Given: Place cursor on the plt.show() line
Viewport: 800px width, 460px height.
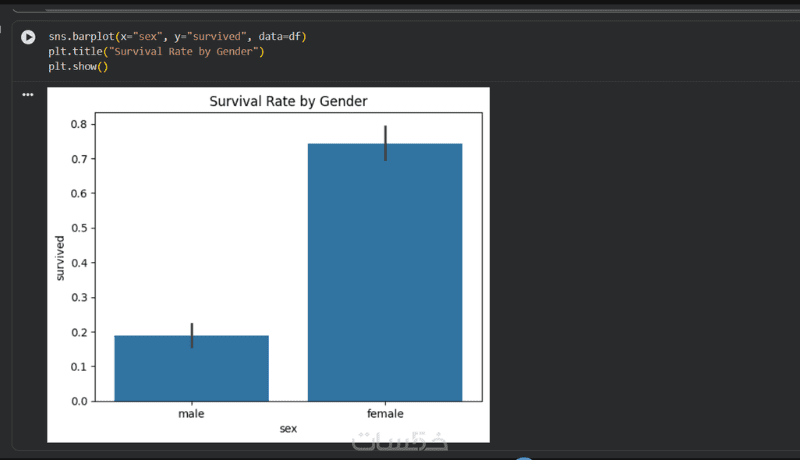Looking at the screenshot, I should click(77, 67).
